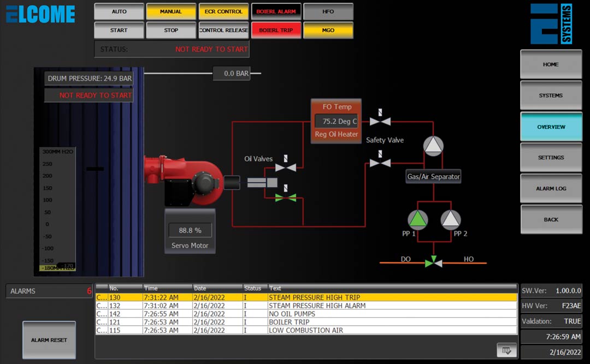Select the pump symbol above Gas/Air Separator
This screenshot has width=590, height=364.
pyautogui.click(x=433, y=146)
